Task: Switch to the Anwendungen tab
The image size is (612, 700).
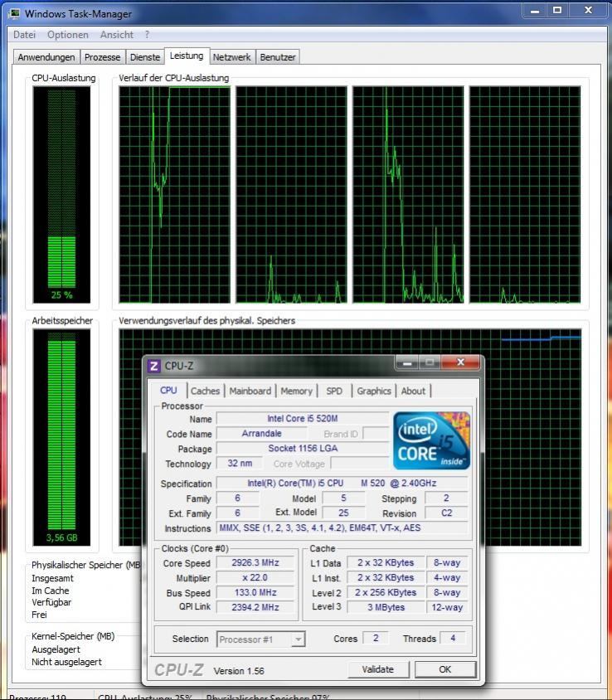Action: pyautogui.click(x=46, y=57)
